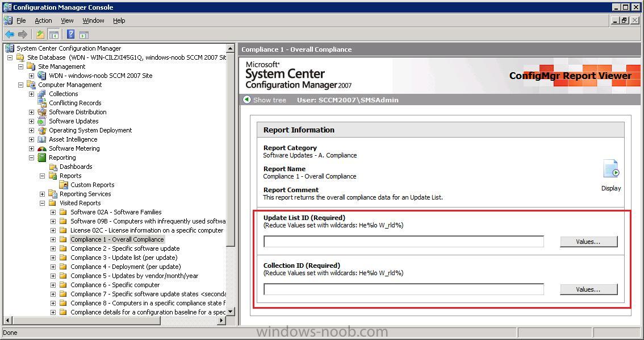644x340 pixels.
Task: Select Compliance 8 - Computers in specific compliance state
Action: (x=148, y=303)
